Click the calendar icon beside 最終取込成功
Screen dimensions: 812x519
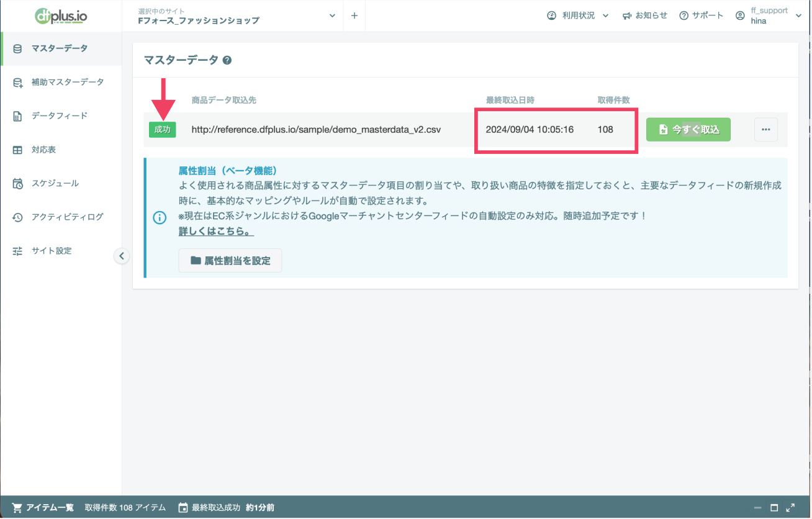183,507
